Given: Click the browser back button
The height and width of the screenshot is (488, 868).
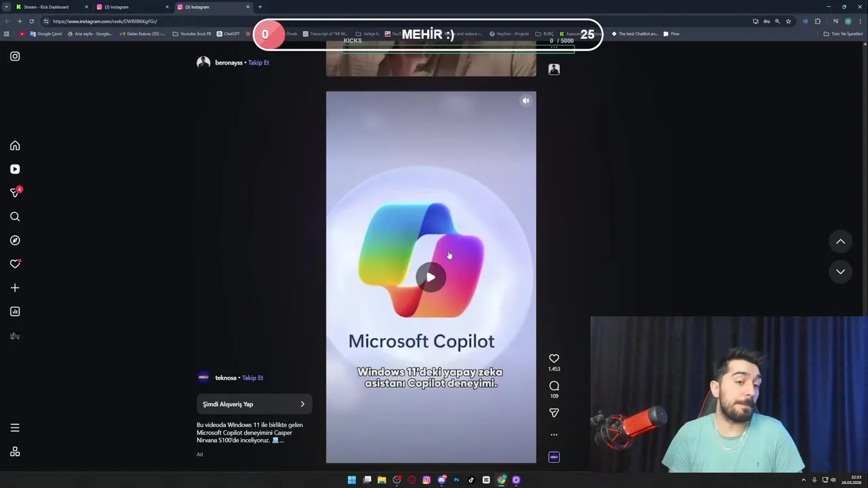Looking at the screenshot, I should coord(7,21).
